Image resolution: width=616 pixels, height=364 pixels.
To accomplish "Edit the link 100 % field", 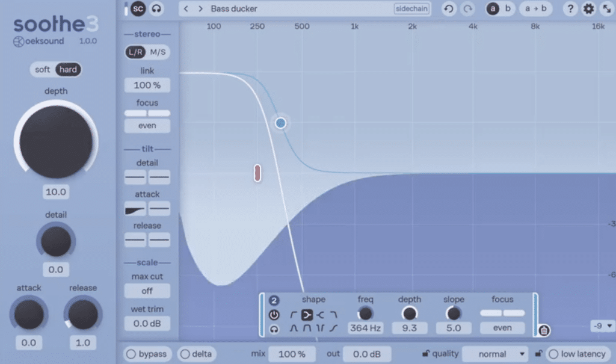I will (x=147, y=85).
